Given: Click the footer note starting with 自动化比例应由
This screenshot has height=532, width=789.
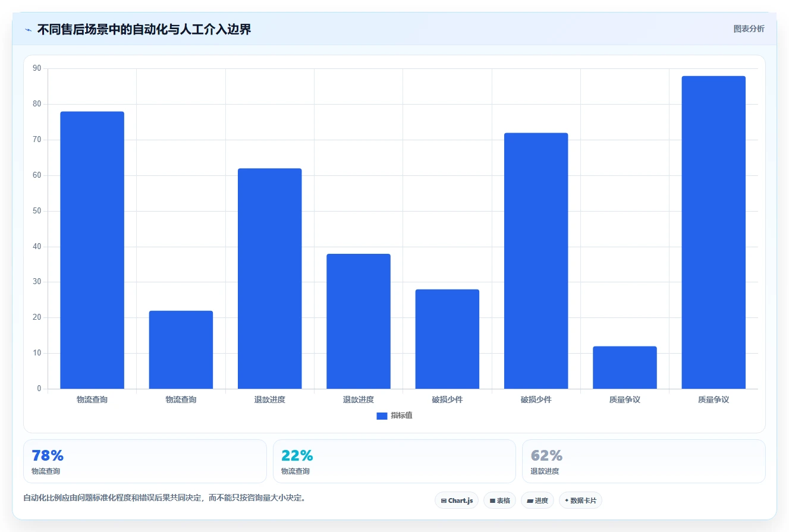Looking at the screenshot, I should [165, 498].
